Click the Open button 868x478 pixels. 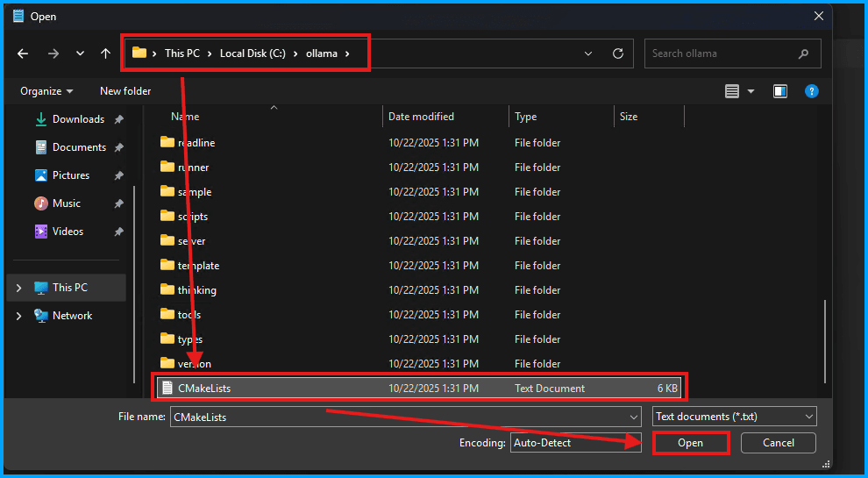point(691,443)
